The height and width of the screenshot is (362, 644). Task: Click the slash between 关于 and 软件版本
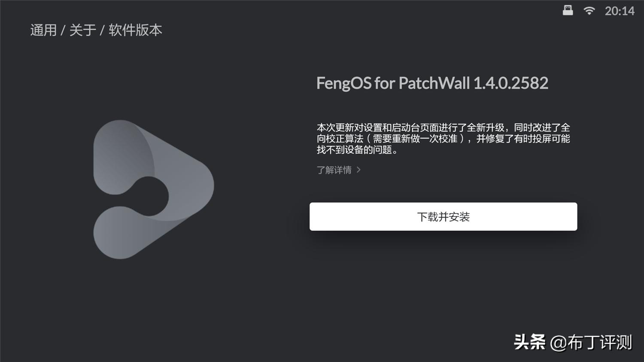coord(102,30)
